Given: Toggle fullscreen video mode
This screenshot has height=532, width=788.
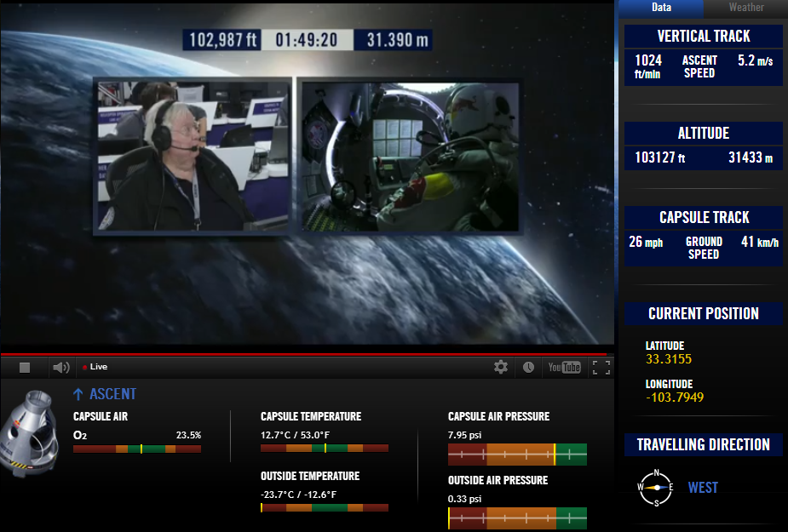Looking at the screenshot, I should coord(601,368).
